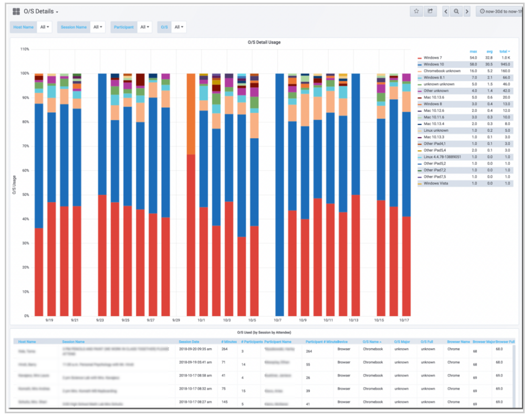This screenshot has width=532, height=418.
Task: Open the O/S variable filter dropdown
Action: (x=179, y=27)
